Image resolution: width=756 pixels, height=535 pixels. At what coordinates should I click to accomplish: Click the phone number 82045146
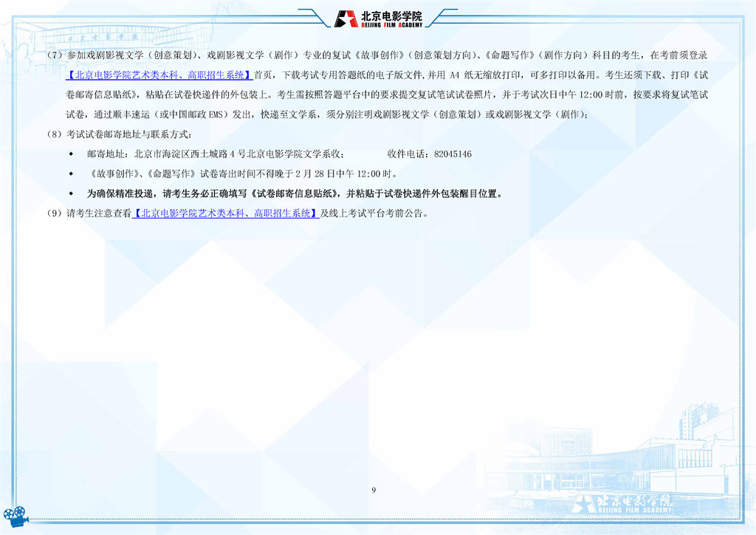point(453,154)
